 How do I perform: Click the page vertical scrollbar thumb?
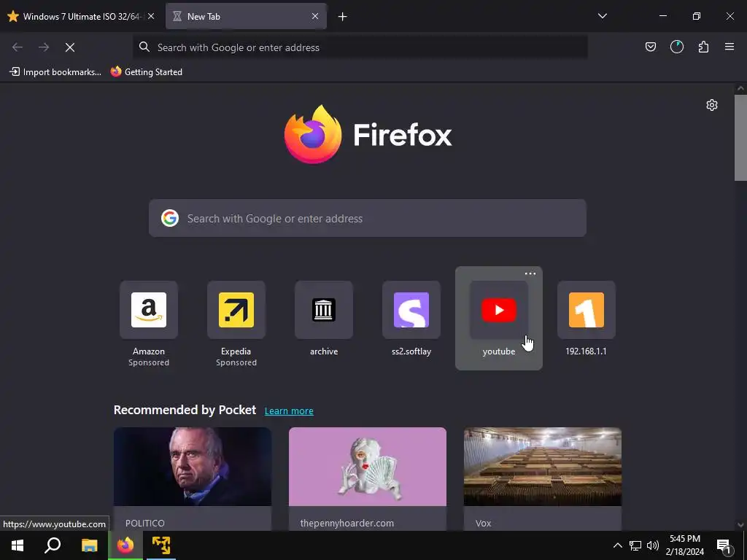coord(740,138)
